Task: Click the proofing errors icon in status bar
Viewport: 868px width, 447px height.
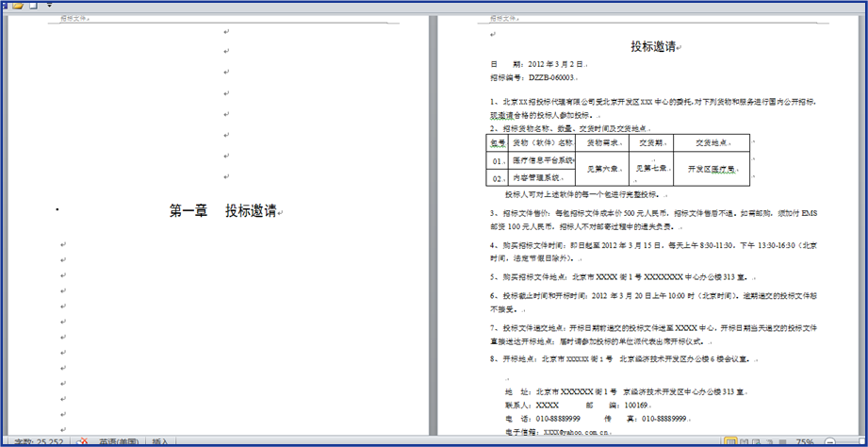Action: (82, 441)
